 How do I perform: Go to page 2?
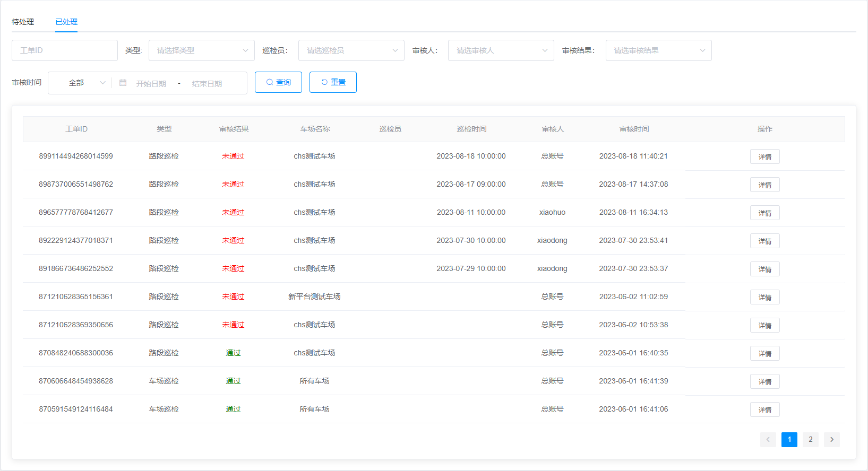pyautogui.click(x=810, y=439)
